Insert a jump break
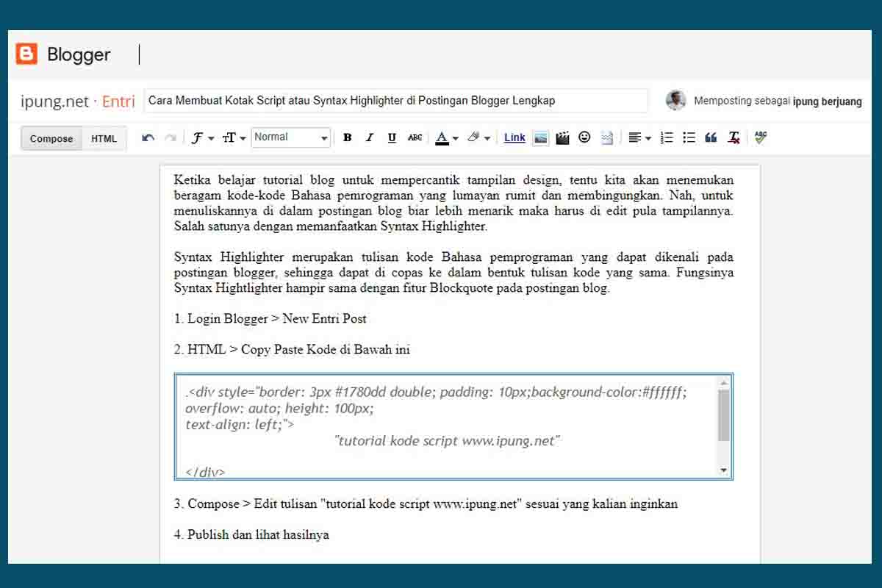The width and height of the screenshot is (882, 588). pos(606,137)
